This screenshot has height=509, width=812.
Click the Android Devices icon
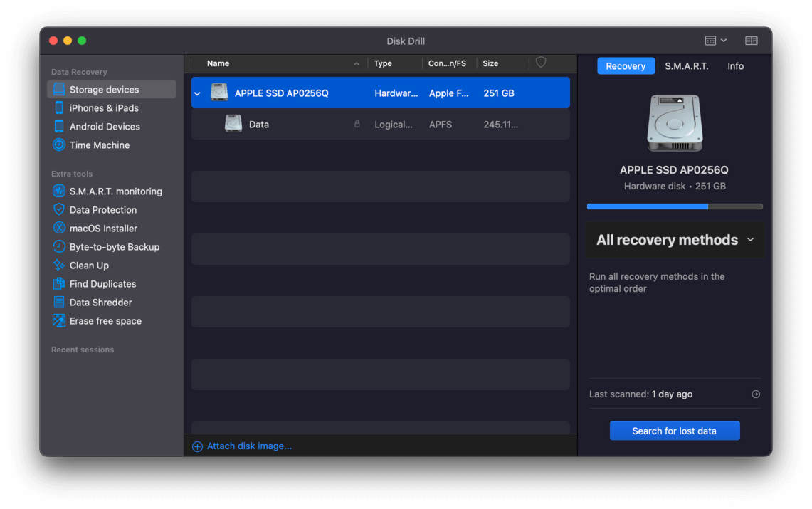pyautogui.click(x=59, y=126)
